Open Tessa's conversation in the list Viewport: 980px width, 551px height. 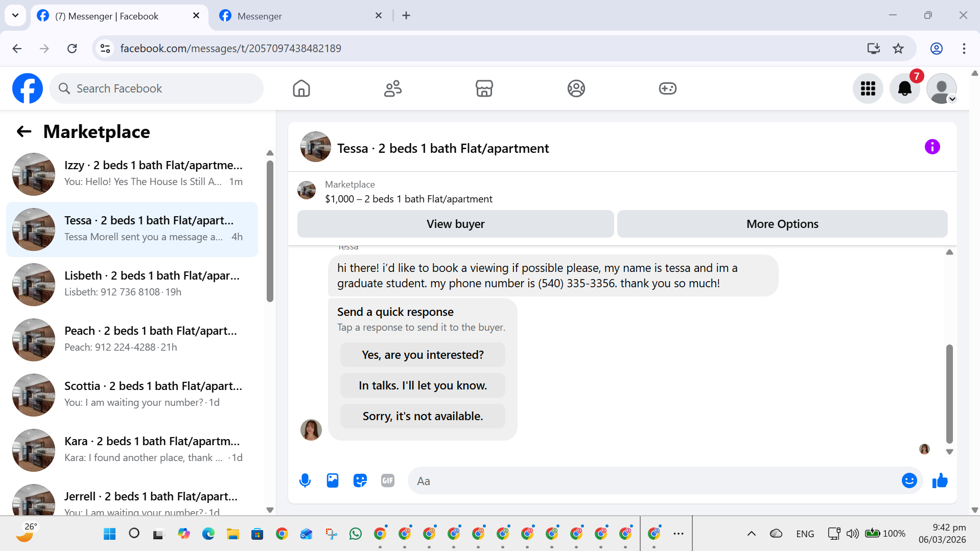pyautogui.click(x=132, y=229)
